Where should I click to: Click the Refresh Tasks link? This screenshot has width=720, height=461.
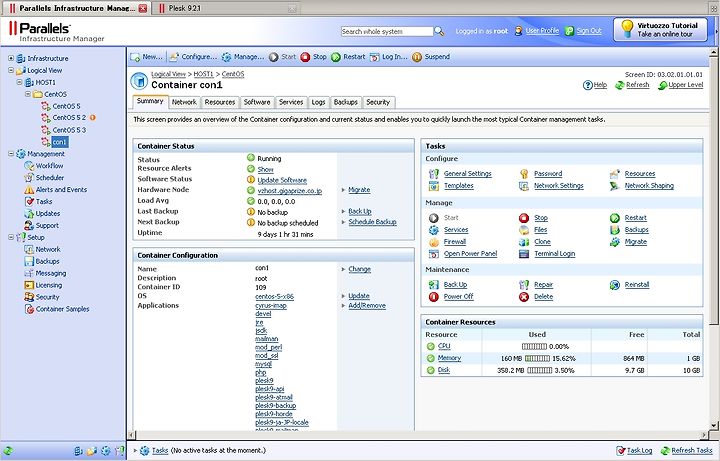tap(692, 450)
